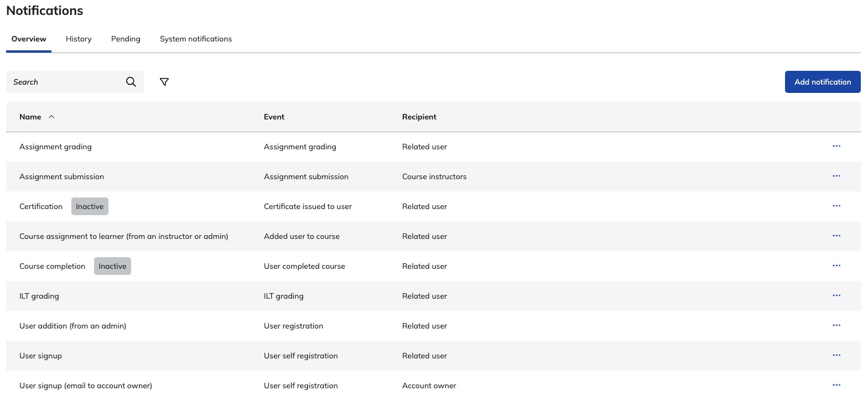The width and height of the screenshot is (868, 401).
Task: Select User addition (from an admin) name
Action: click(x=72, y=326)
